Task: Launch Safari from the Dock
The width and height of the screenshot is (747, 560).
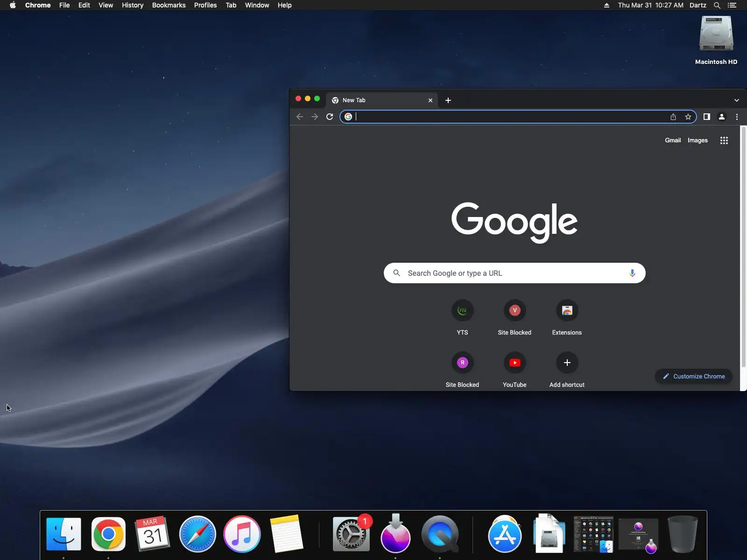Action: 197,534
